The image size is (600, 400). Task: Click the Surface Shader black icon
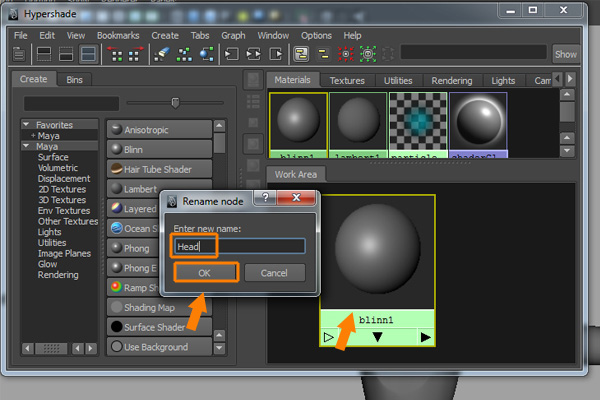116,327
